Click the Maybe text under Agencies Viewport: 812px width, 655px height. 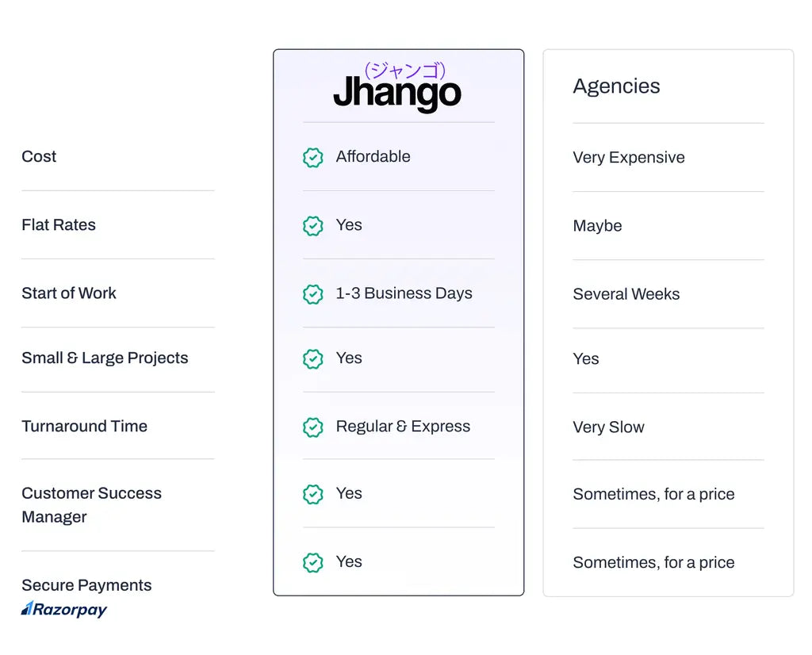[x=597, y=226]
